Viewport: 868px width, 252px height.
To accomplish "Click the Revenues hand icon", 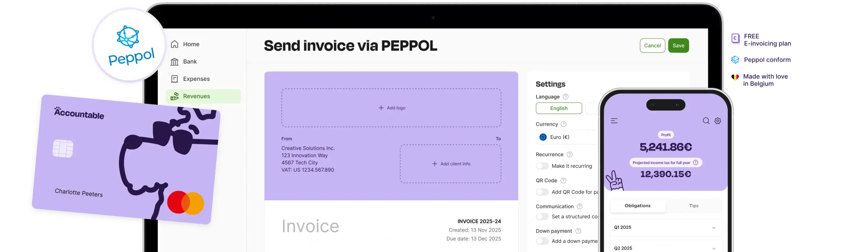I will tap(175, 96).
